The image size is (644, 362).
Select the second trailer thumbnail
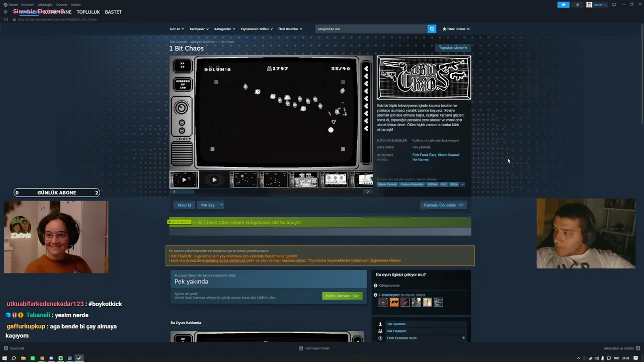coord(214,179)
